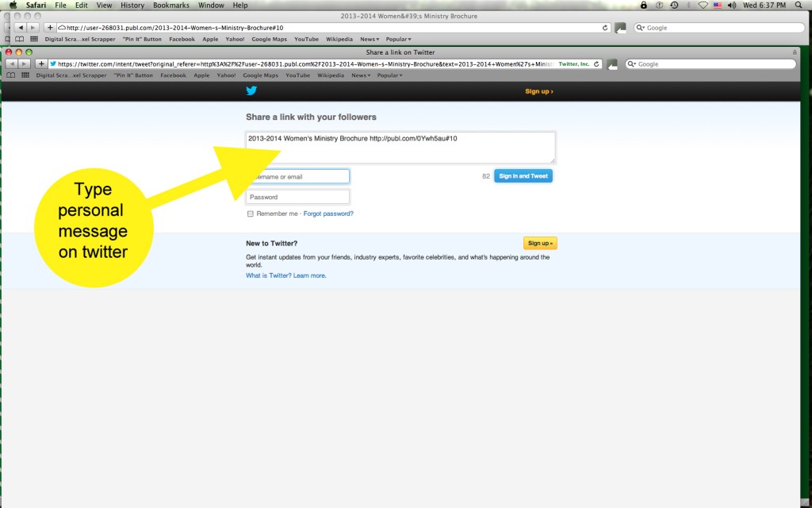Follow the Sign up › link in the header
The image size is (812, 508).
pos(539,91)
